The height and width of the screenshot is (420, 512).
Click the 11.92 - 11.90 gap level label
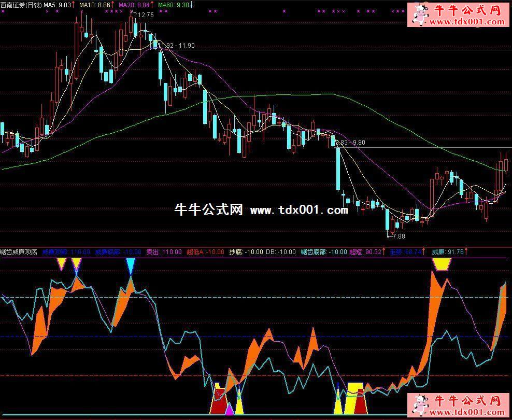coord(178,46)
